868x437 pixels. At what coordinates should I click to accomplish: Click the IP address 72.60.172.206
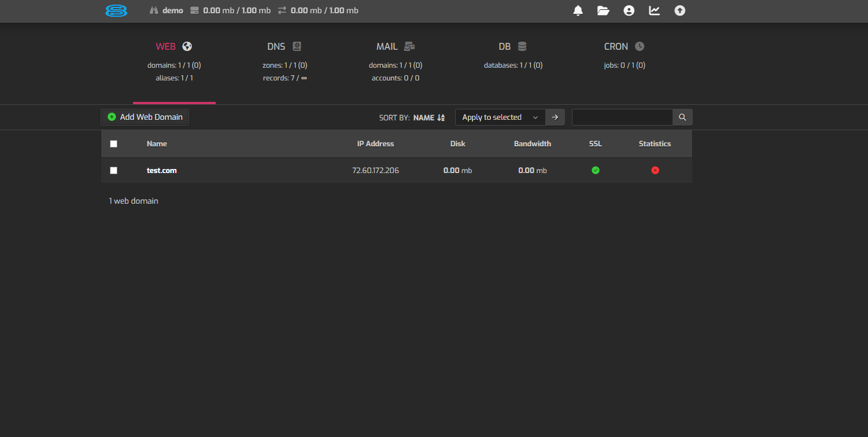375,170
